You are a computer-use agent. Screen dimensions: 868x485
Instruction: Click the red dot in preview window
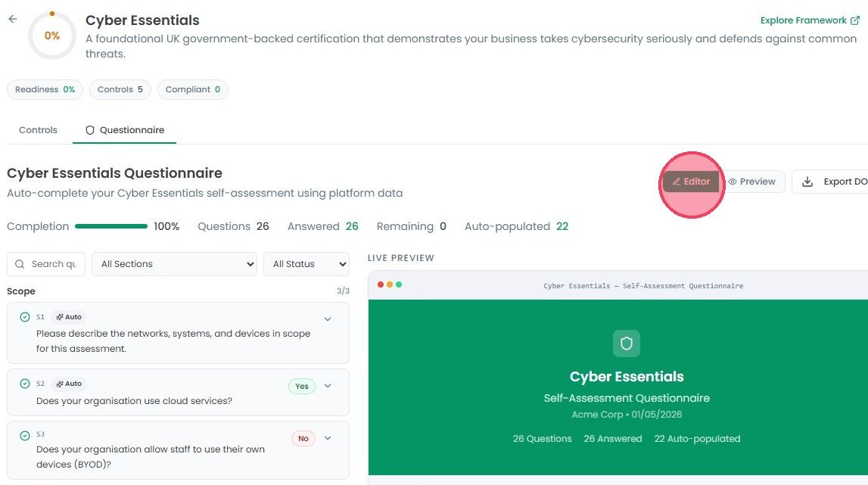[x=381, y=284]
